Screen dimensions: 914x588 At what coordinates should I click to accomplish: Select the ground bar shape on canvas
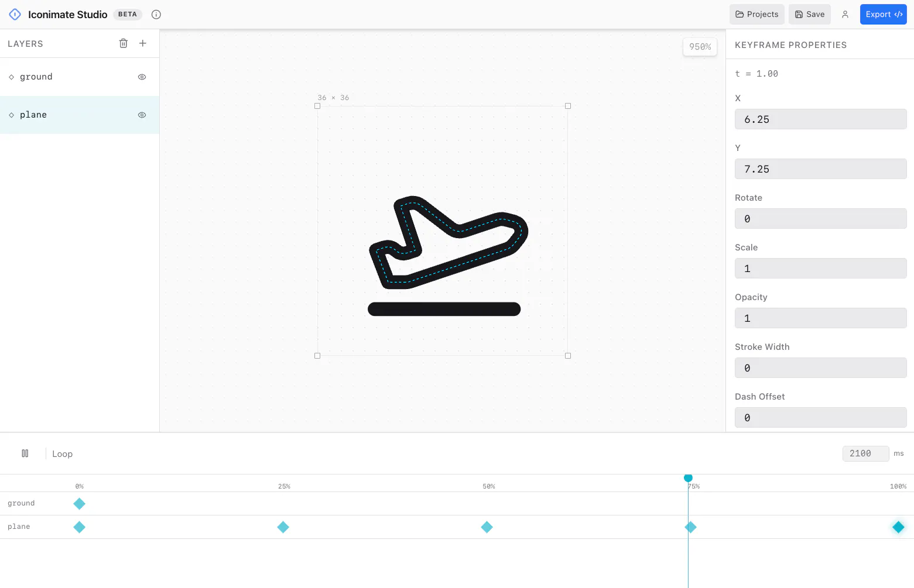click(444, 309)
